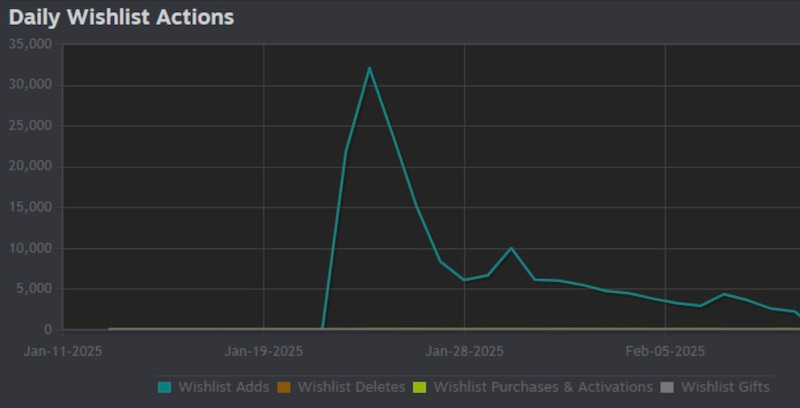
Task: Click the brown Wishlist Deletes legend swatch
Action: point(284,387)
